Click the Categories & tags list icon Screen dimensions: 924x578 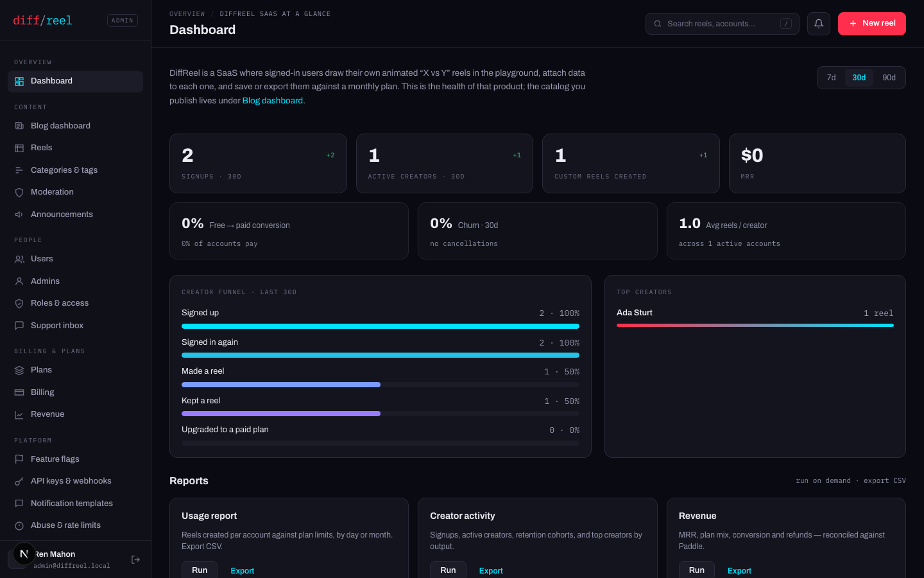click(19, 170)
